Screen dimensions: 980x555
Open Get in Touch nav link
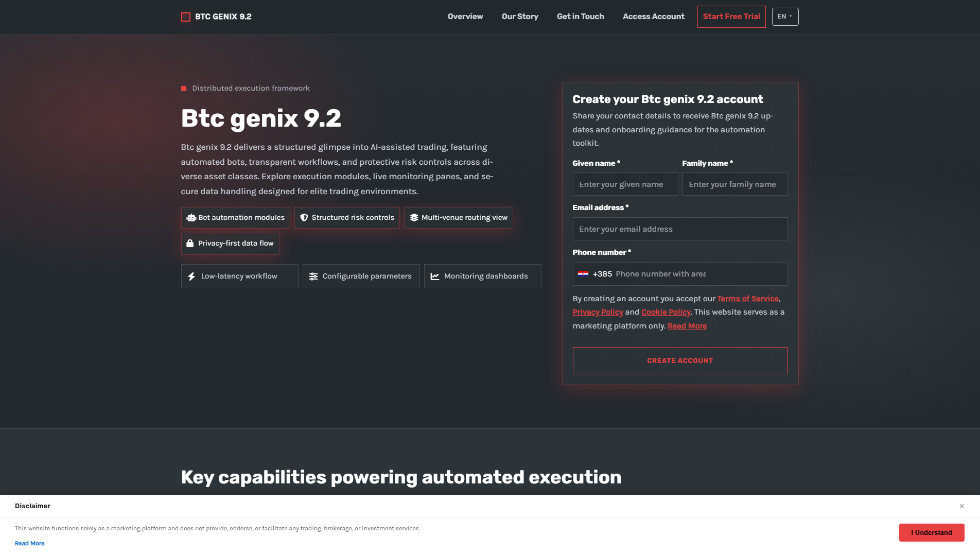581,16
